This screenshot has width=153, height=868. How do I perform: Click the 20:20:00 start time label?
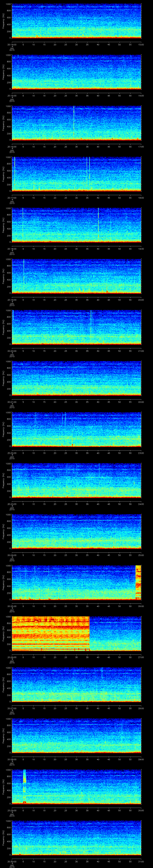[12, 351]
